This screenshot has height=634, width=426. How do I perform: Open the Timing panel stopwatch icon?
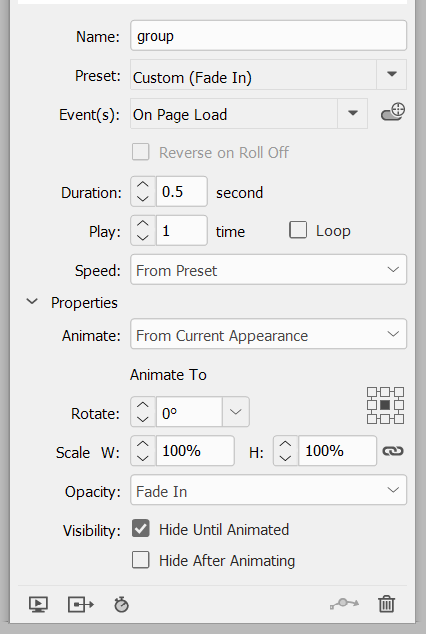coord(121,604)
